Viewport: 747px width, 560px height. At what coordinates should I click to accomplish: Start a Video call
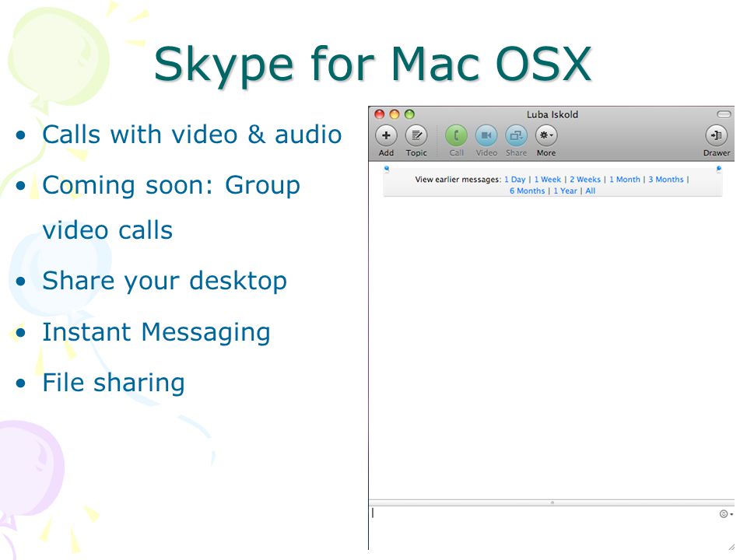point(486,135)
